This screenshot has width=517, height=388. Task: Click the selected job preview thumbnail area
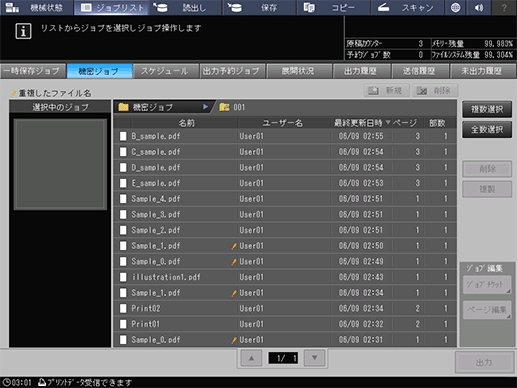60,164
